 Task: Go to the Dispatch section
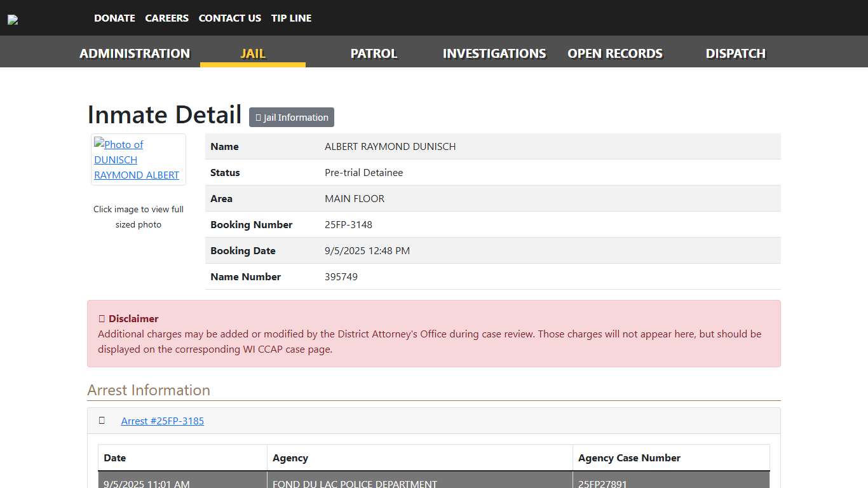[x=735, y=53]
